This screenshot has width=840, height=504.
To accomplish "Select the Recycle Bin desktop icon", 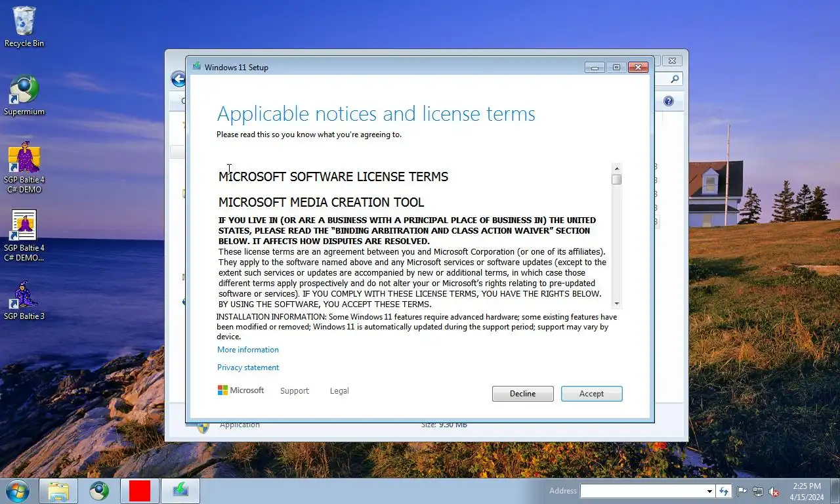I will pos(24,27).
